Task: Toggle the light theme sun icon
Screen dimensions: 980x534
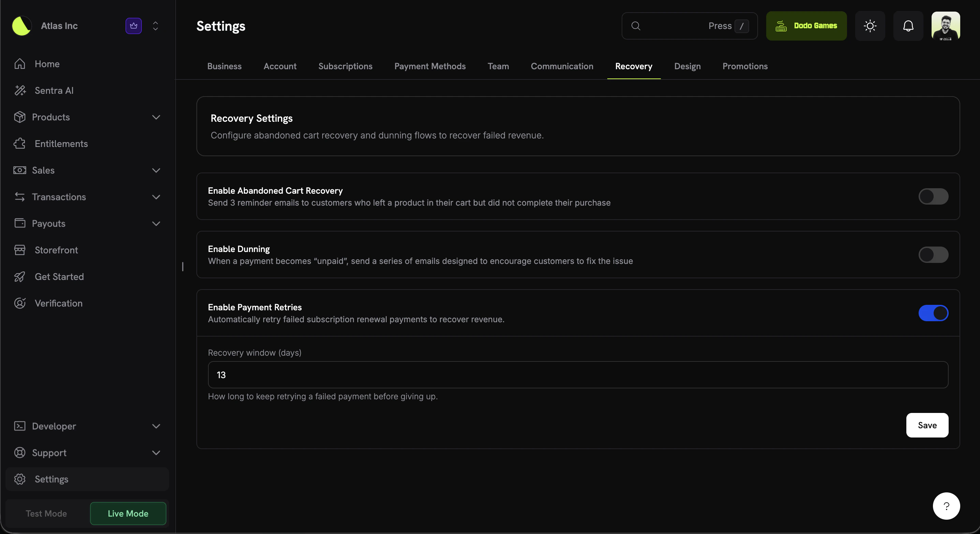Action: coord(870,26)
